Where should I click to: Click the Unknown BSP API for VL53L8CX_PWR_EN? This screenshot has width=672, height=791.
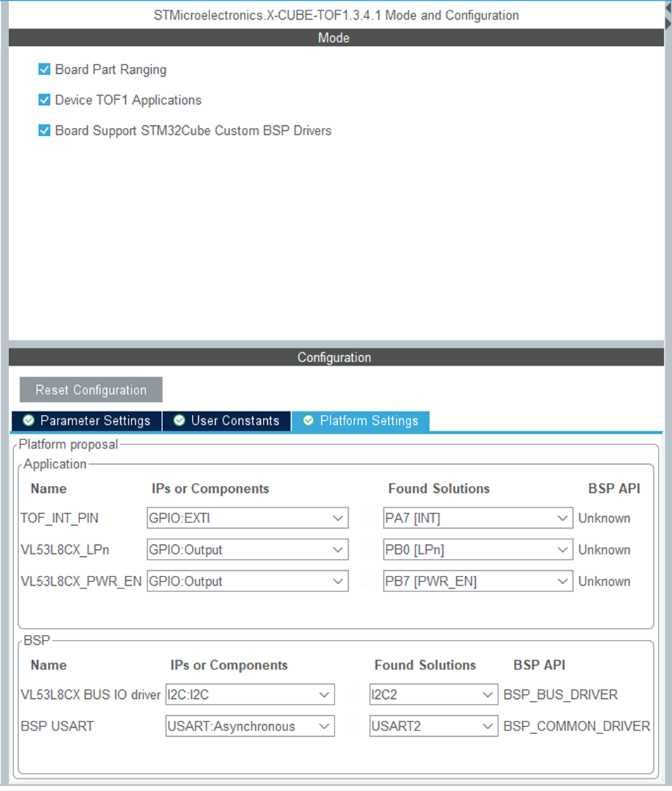[x=605, y=581]
